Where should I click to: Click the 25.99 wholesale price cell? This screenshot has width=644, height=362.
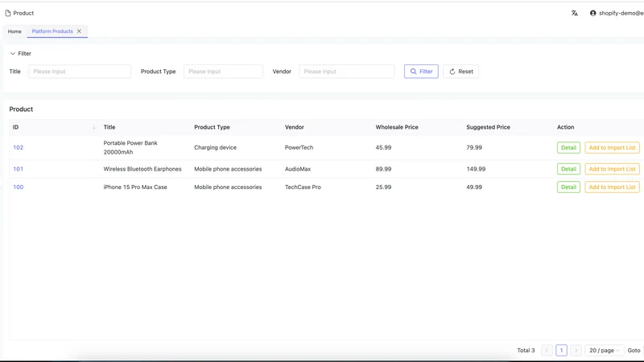383,187
